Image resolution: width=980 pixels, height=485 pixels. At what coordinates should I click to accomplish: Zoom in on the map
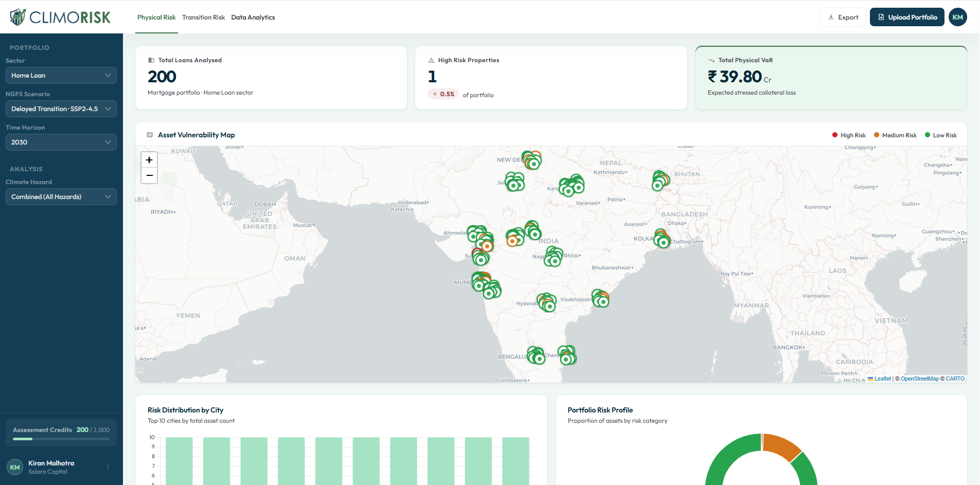pos(149,160)
